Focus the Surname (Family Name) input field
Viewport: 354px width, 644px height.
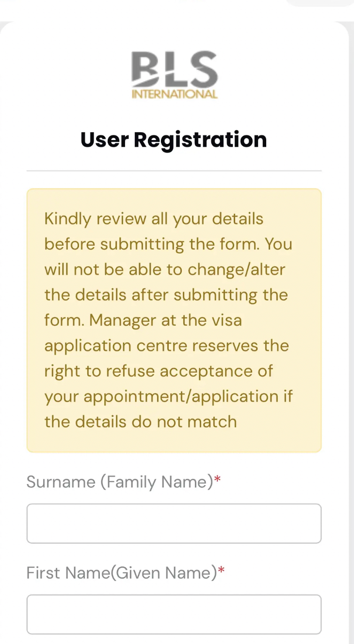pyautogui.click(x=174, y=523)
